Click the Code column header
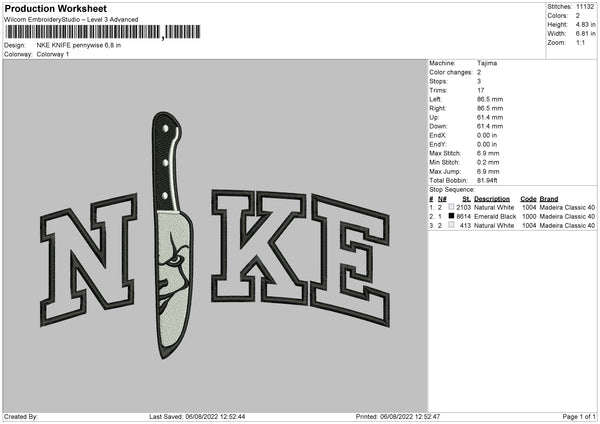 [528, 199]
